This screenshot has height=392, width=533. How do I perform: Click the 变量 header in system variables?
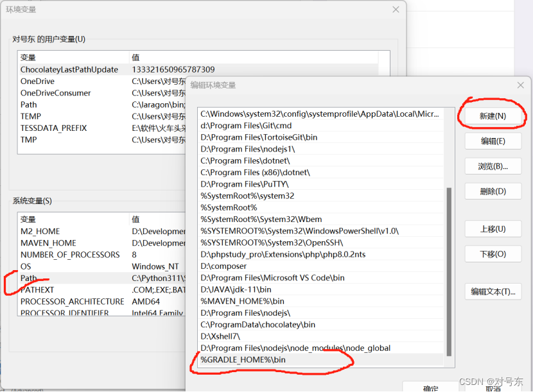74,219
